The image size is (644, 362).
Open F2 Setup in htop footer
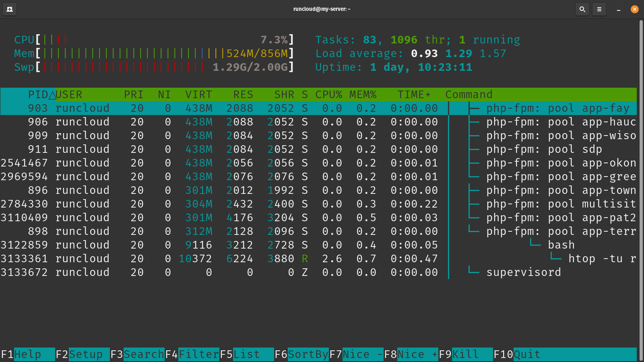[83, 354]
